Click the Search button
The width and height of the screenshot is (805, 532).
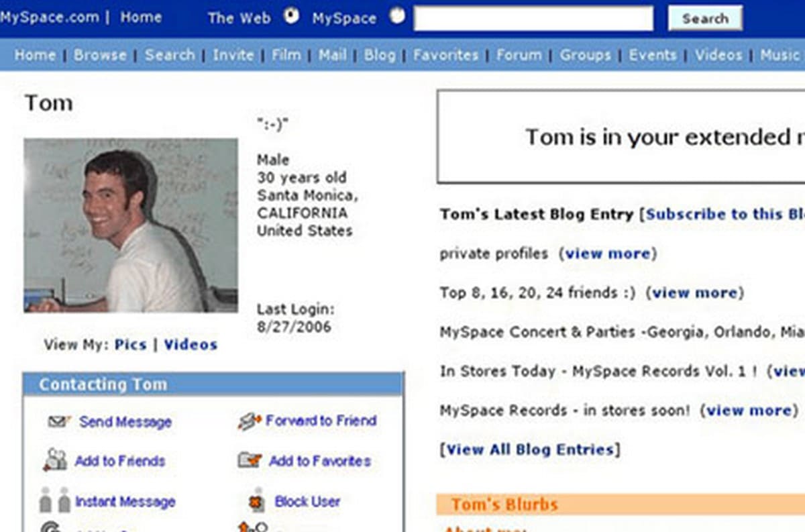[x=705, y=18]
